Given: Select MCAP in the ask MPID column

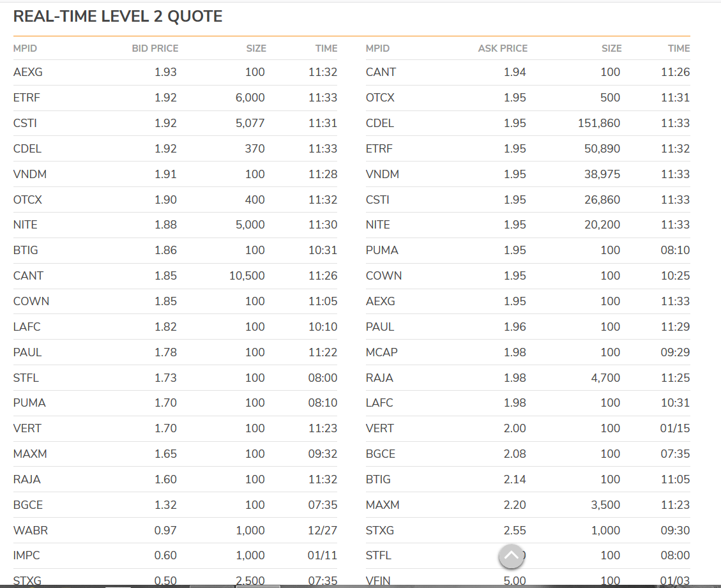Looking at the screenshot, I should coord(382,352).
